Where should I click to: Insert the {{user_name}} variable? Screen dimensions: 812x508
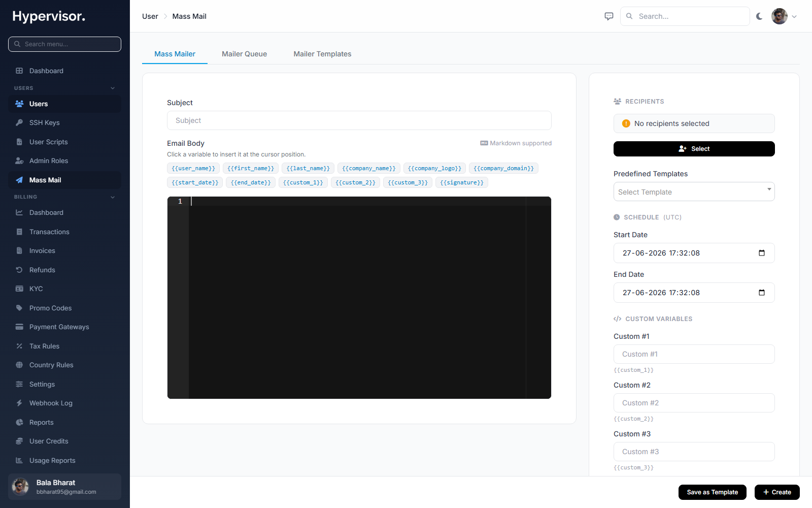tap(193, 168)
